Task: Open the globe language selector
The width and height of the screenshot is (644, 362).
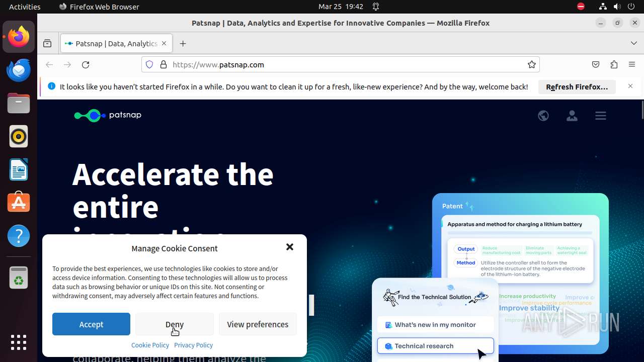Action: pyautogui.click(x=543, y=116)
